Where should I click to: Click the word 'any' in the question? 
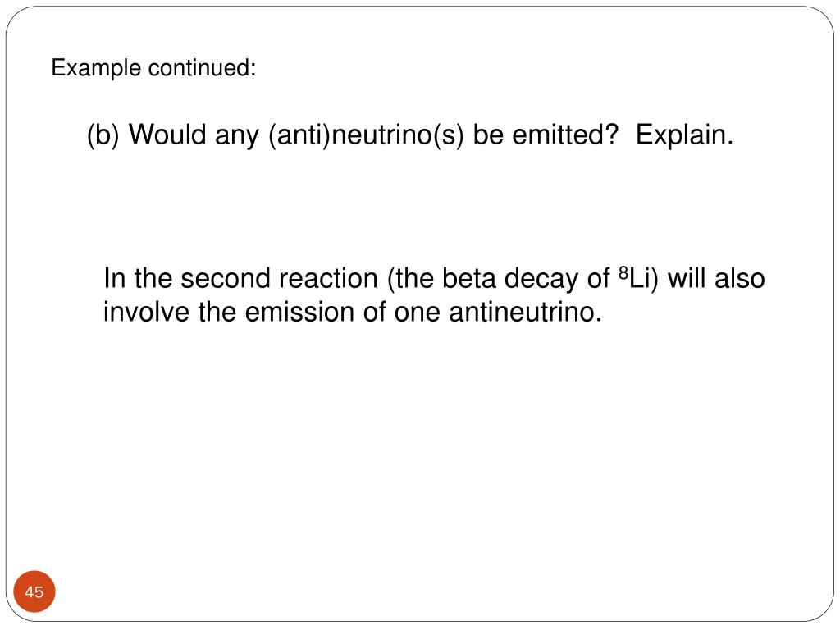point(237,136)
